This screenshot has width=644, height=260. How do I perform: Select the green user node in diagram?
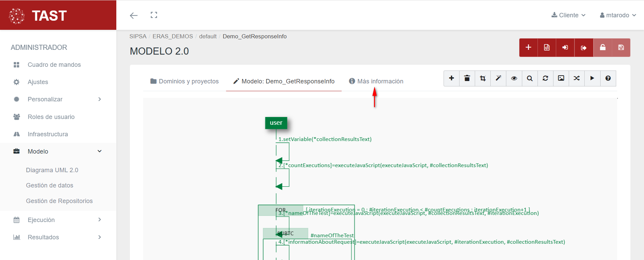[x=276, y=123]
